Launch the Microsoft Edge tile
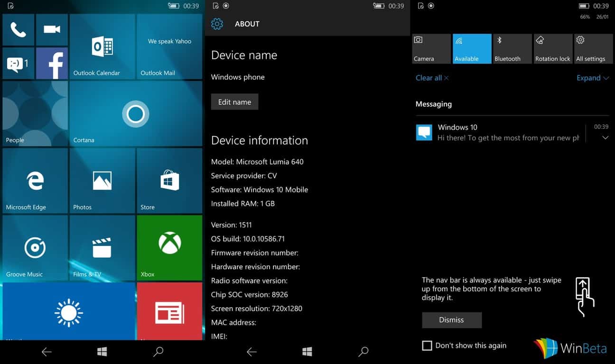 [35, 180]
